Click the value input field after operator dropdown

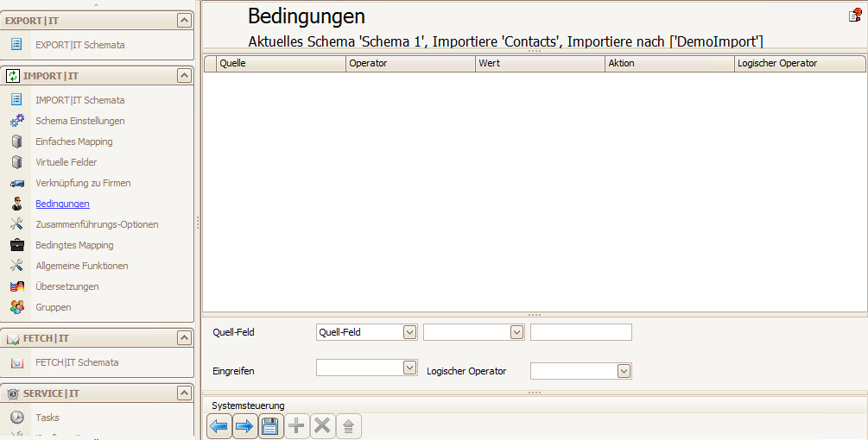[x=581, y=332]
